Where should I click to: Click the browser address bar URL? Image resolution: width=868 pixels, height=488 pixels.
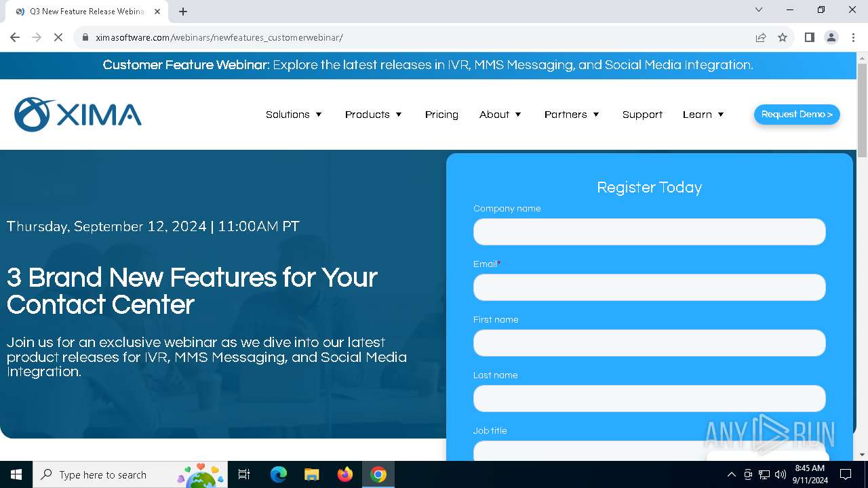click(219, 37)
